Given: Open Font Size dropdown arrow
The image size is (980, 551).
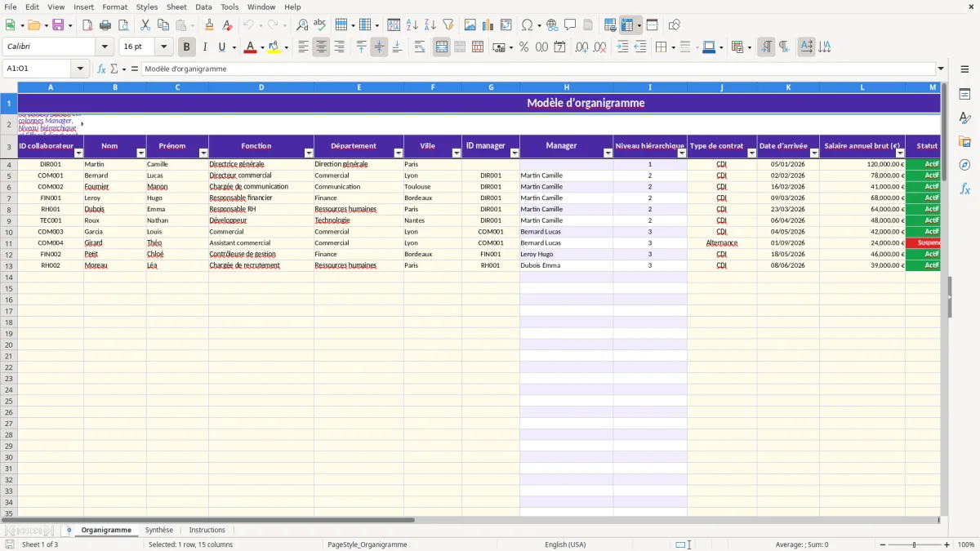Looking at the screenshot, I should click(163, 47).
